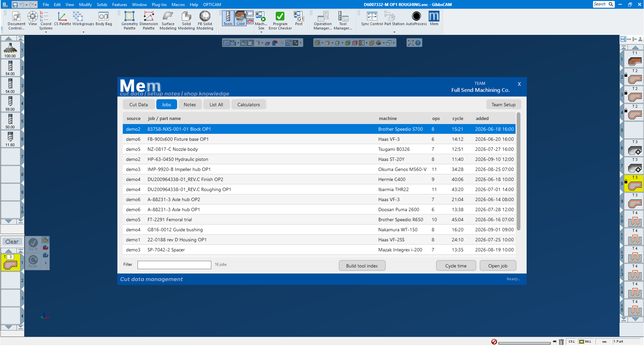Close the Mem dialog with X
644x362 pixels.
pos(519,84)
